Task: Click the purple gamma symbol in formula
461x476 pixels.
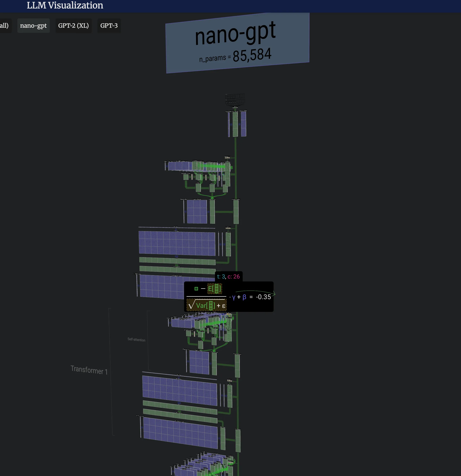Action: [x=234, y=297]
